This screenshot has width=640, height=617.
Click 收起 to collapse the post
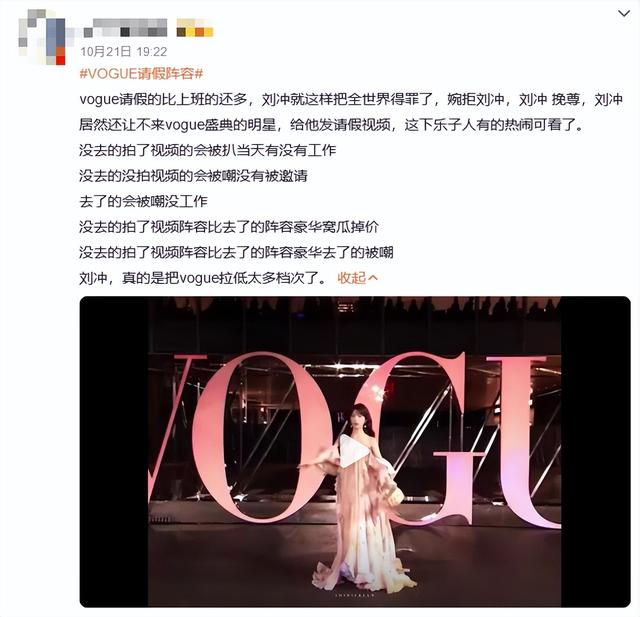(351, 278)
